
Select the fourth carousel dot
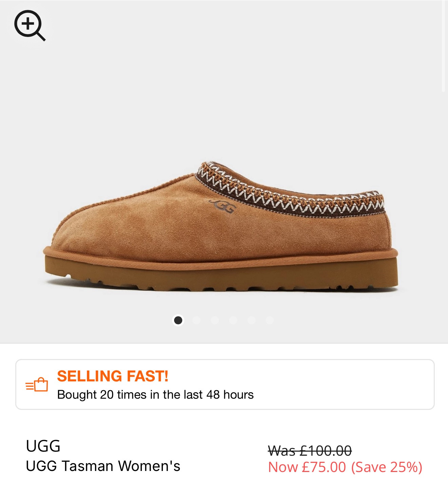pyautogui.click(x=233, y=320)
